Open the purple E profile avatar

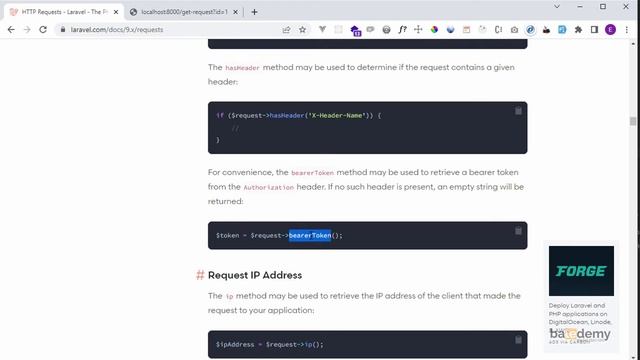[x=610, y=29]
